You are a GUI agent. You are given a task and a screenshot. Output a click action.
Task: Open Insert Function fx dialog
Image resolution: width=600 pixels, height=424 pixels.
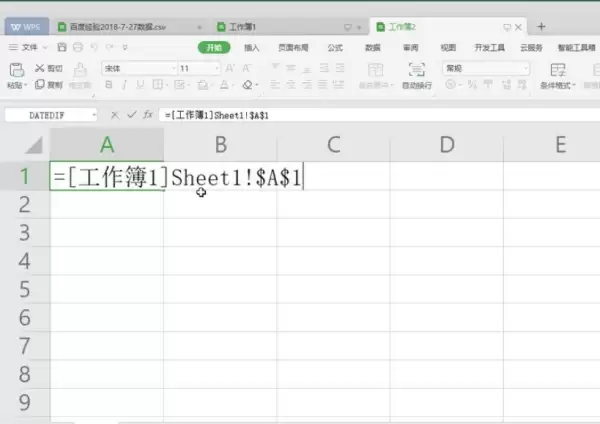(148, 114)
